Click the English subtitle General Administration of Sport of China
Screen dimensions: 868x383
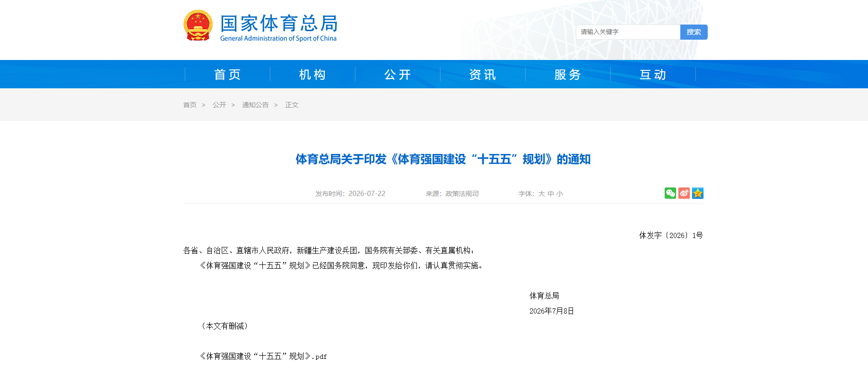pos(278,38)
